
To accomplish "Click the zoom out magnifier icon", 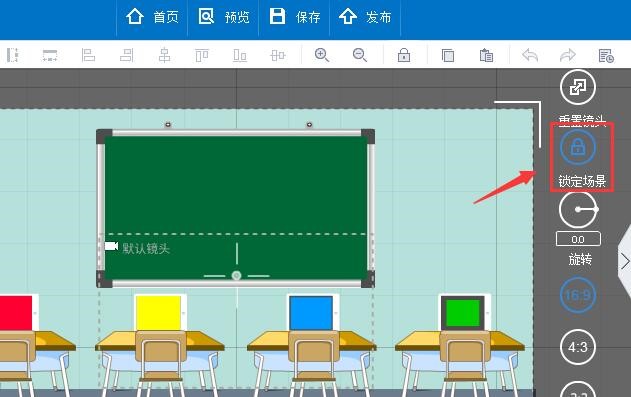I will (359, 55).
